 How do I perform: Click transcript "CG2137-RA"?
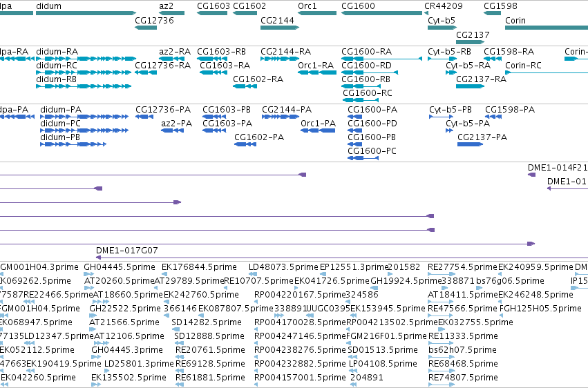(471, 86)
